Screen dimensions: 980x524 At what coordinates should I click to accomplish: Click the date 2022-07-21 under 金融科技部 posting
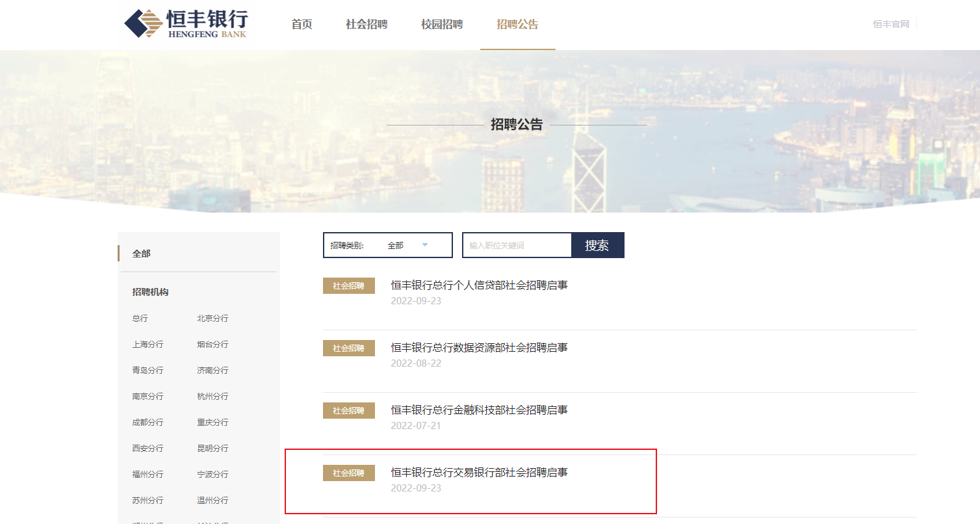416,426
